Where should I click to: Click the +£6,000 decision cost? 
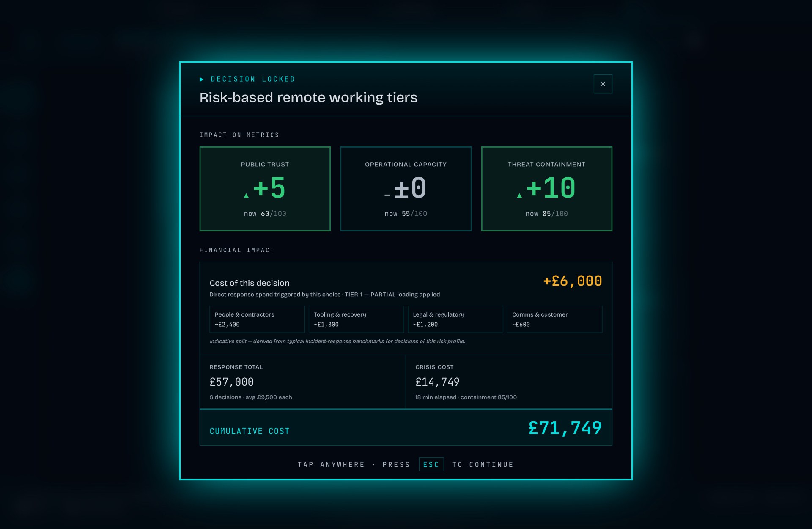(x=572, y=281)
